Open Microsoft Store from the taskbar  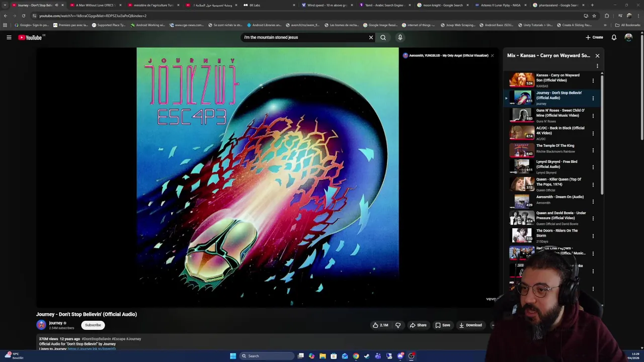coord(334,356)
